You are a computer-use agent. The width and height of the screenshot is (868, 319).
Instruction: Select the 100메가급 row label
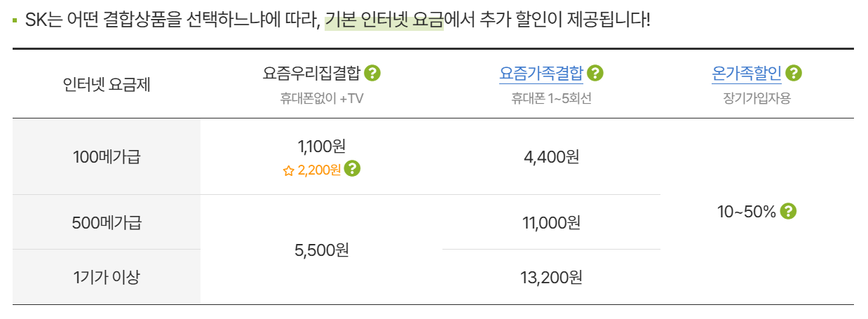pyautogui.click(x=107, y=157)
